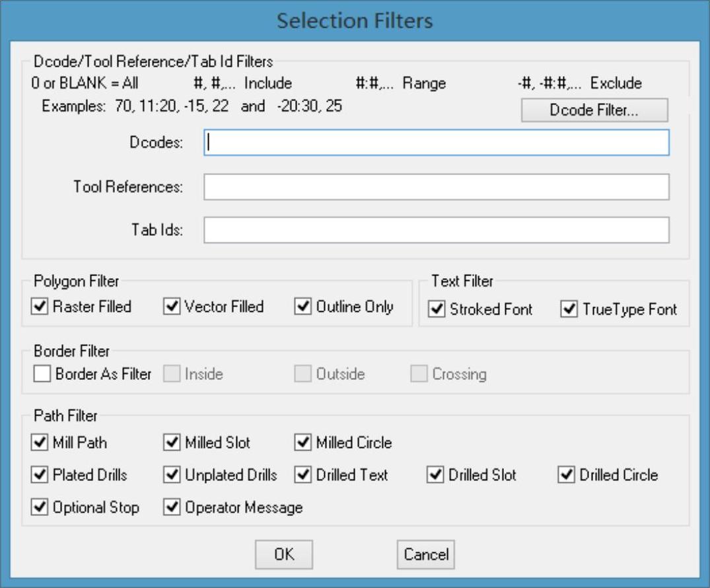Click the Tab Ids text field

(x=436, y=230)
